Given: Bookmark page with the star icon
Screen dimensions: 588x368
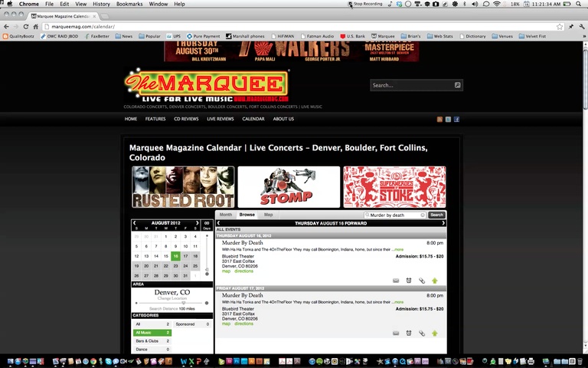Looking at the screenshot, I should click(560, 27).
